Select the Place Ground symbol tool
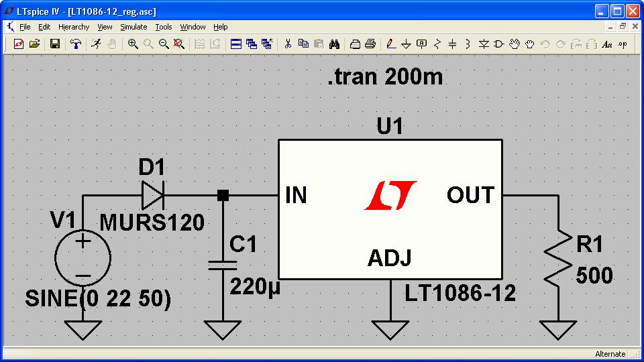Viewport: 644px width, 362px height. click(407, 44)
